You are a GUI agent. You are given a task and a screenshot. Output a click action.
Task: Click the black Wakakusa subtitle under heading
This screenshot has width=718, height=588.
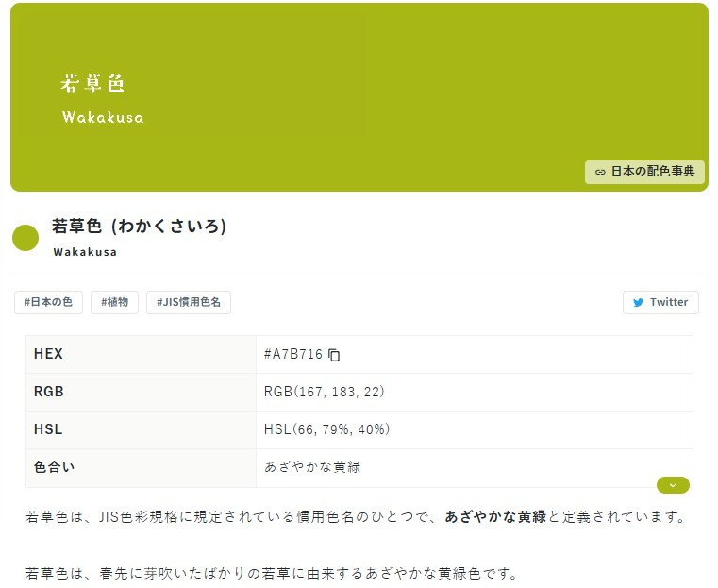(85, 252)
